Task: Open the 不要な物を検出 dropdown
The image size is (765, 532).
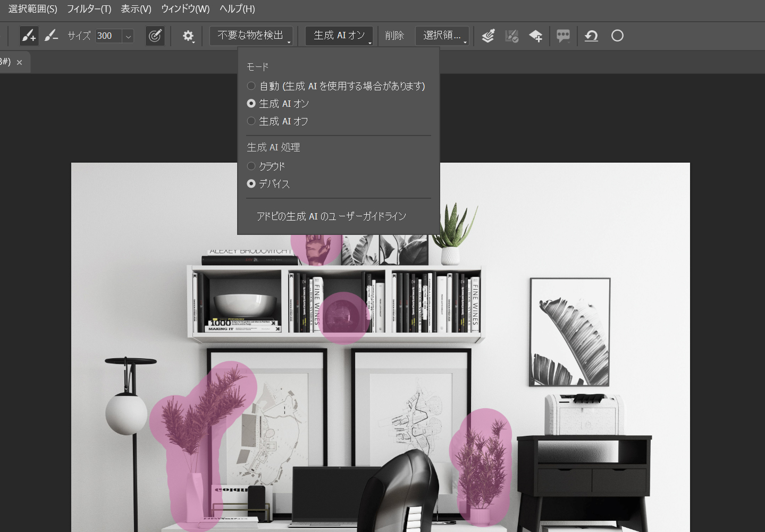Action: tap(251, 36)
